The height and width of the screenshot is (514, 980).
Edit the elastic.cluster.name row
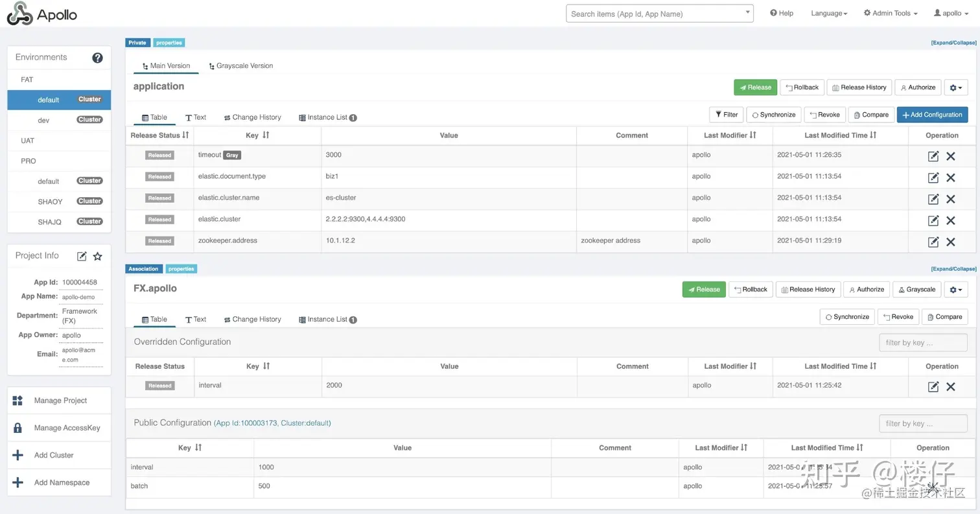933,199
